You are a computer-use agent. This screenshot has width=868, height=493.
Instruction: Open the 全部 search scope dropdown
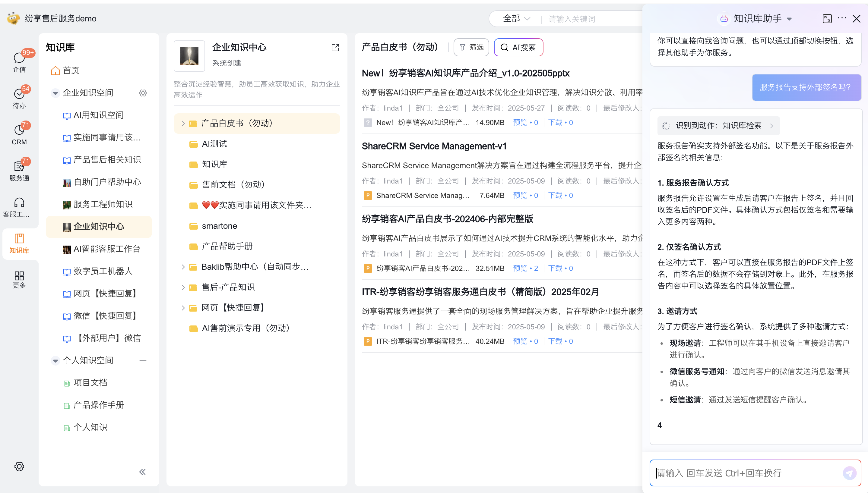(516, 19)
